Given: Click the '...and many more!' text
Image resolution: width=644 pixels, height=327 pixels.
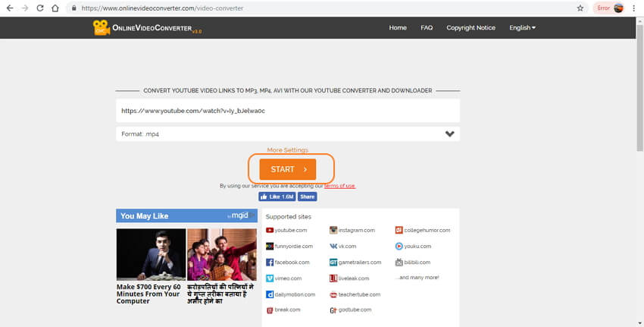Looking at the screenshot, I should (417, 278).
